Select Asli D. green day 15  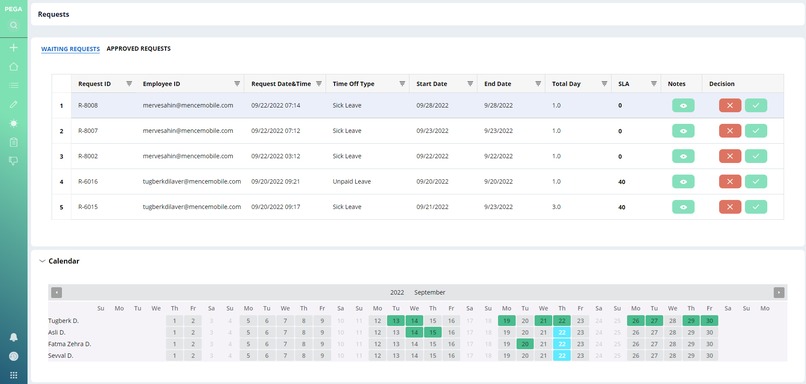click(x=433, y=333)
